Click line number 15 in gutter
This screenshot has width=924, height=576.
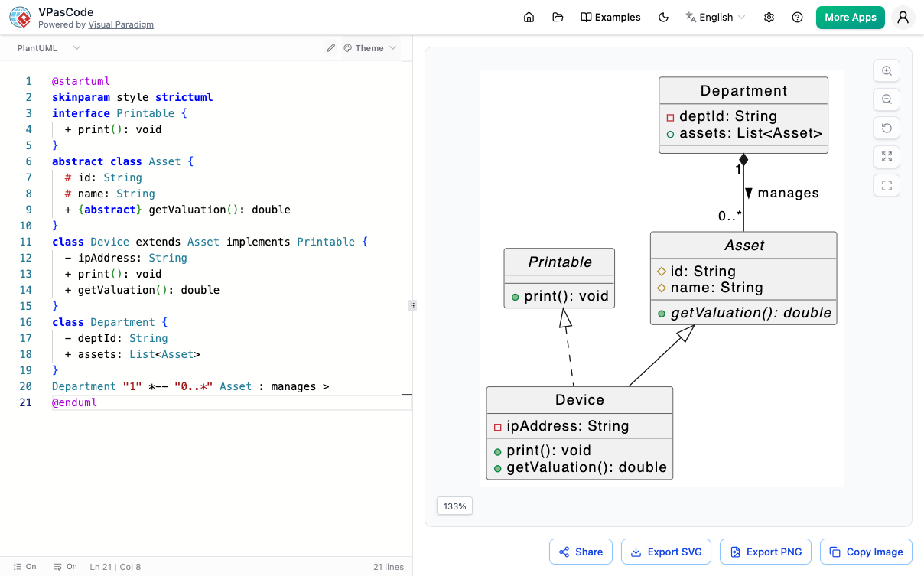[25, 306]
